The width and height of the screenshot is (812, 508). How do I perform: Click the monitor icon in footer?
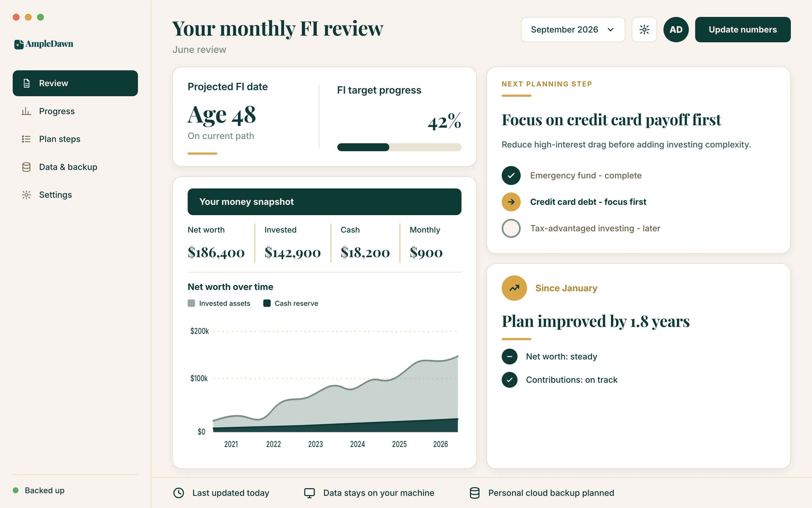click(310, 493)
